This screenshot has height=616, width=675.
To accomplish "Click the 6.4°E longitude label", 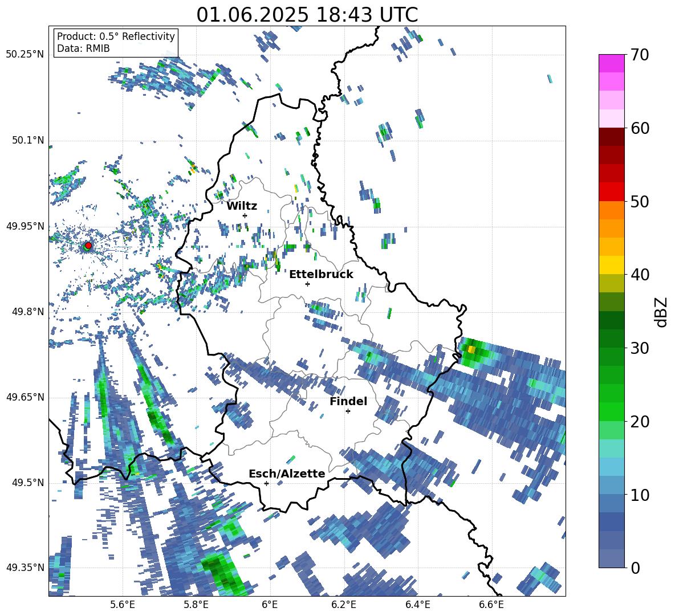I will click(x=417, y=605).
